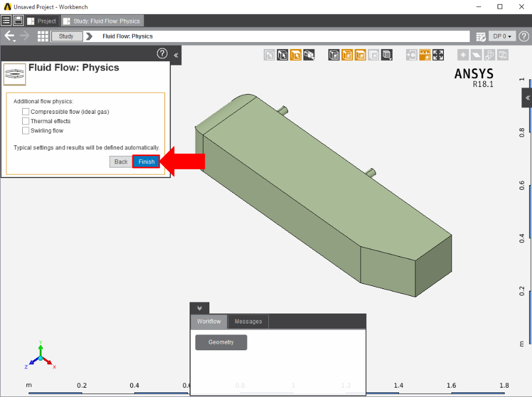The image size is (532, 397).
Task: Open the grid view icon
Action: point(43,36)
